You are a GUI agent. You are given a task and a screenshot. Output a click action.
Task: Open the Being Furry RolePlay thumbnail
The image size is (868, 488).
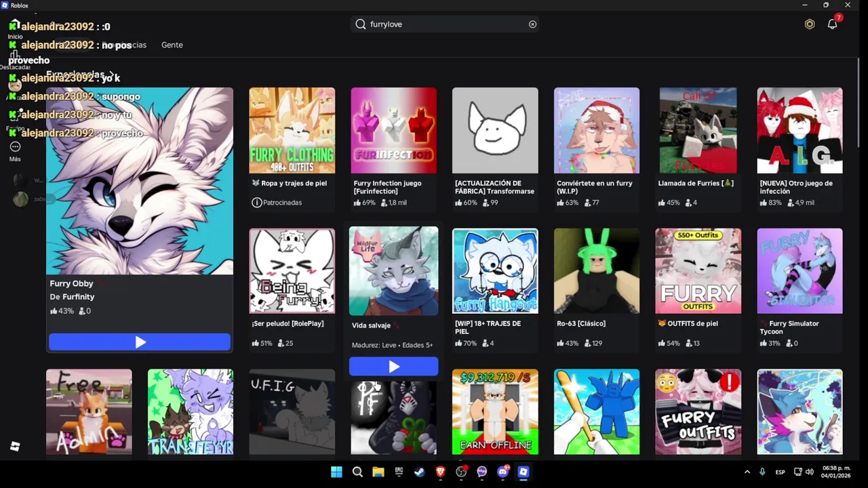[x=292, y=271]
